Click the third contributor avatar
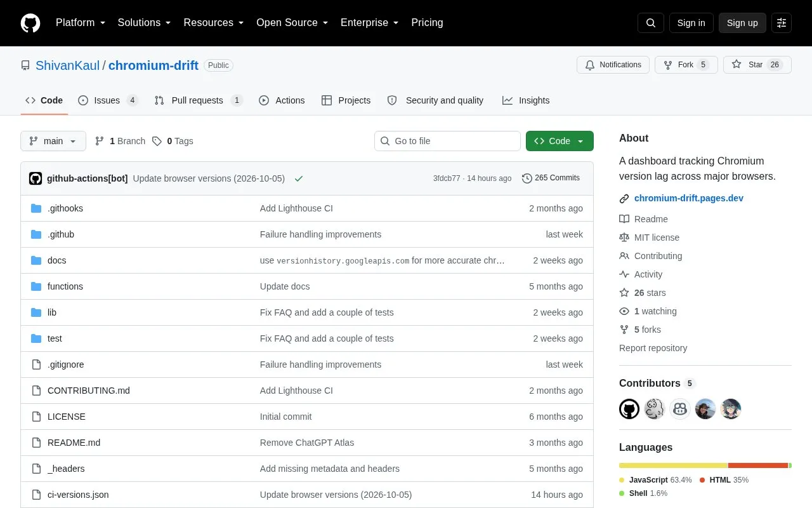Screen dimensions: 812x508 680,409
